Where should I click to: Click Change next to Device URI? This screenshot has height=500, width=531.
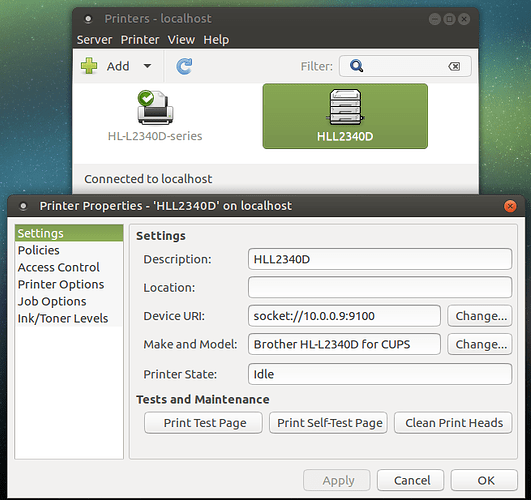pyautogui.click(x=480, y=316)
